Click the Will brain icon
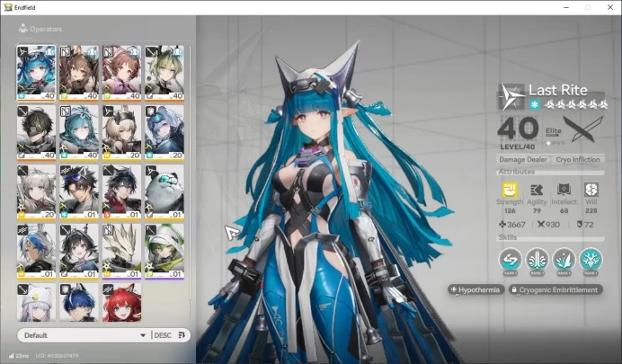 pyautogui.click(x=591, y=190)
